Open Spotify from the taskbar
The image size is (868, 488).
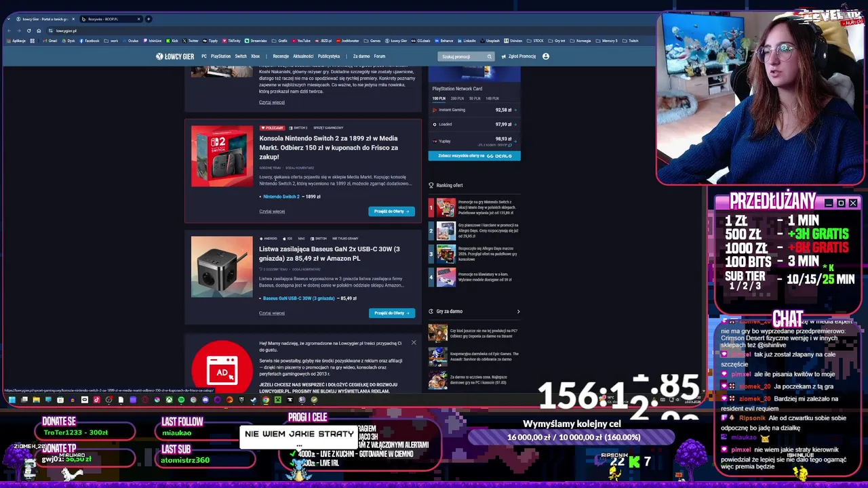(x=181, y=400)
